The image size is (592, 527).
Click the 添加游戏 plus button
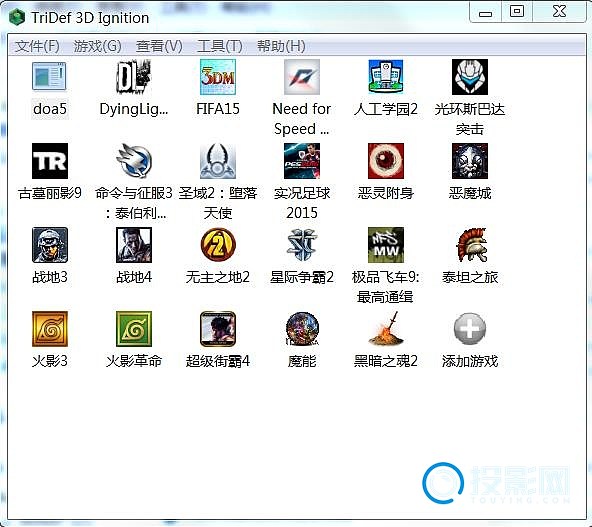point(470,329)
